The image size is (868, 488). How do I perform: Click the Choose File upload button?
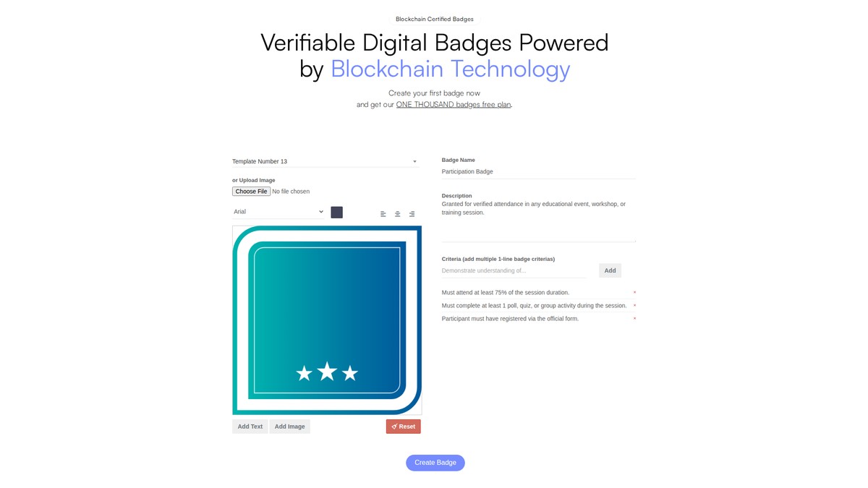pos(251,192)
